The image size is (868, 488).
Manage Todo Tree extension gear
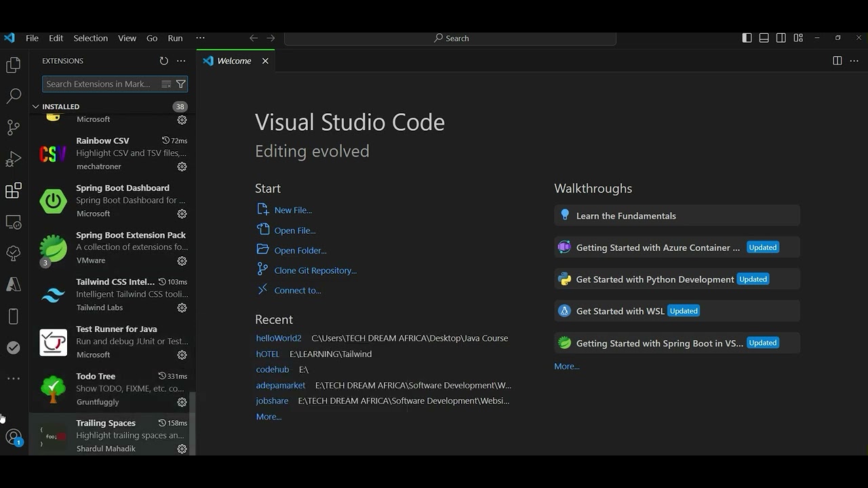(182, 402)
